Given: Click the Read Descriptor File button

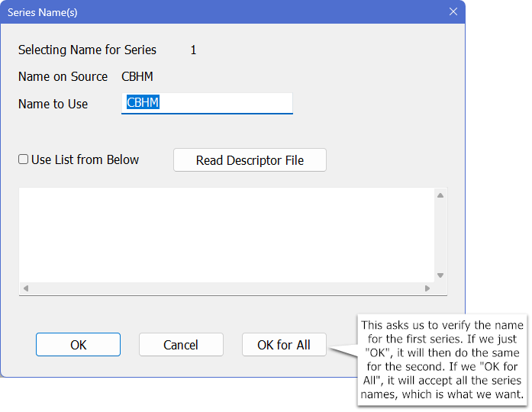Looking at the screenshot, I should (250, 160).
